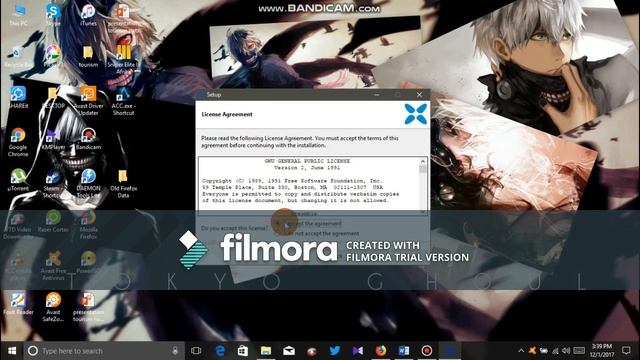Open Task View on the taskbar
Image resolution: width=640 pixels, height=360 pixels.
coord(196,351)
